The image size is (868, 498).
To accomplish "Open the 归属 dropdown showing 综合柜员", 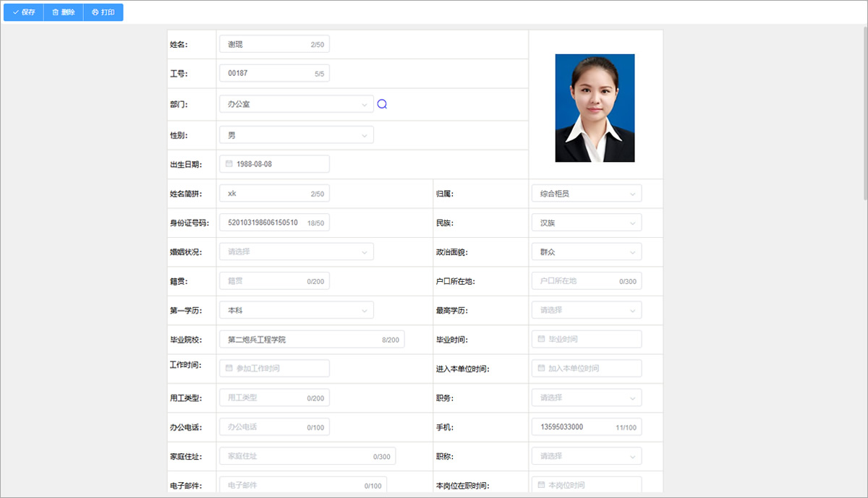I will click(587, 194).
